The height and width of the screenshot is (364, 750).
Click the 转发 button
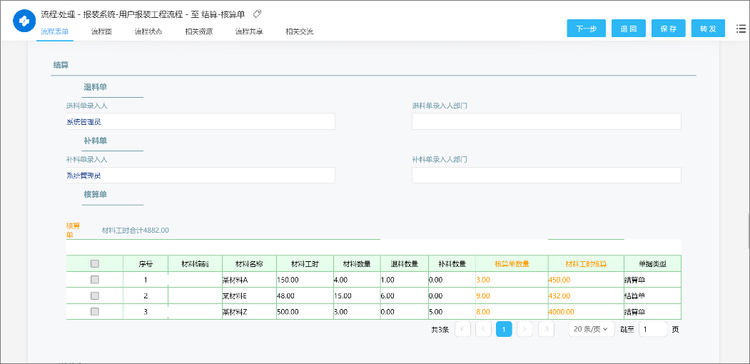tap(708, 28)
